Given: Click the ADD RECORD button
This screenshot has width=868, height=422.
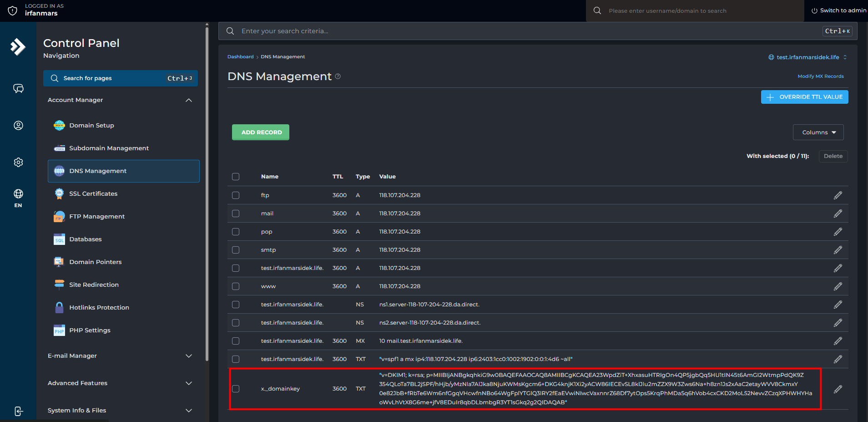Looking at the screenshot, I should 261,132.
